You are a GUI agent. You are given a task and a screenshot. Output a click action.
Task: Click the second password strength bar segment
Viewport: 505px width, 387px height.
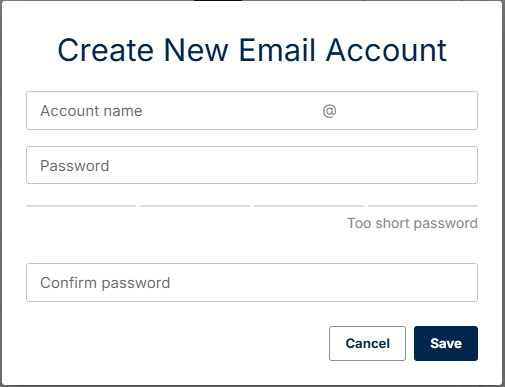point(195,206)
